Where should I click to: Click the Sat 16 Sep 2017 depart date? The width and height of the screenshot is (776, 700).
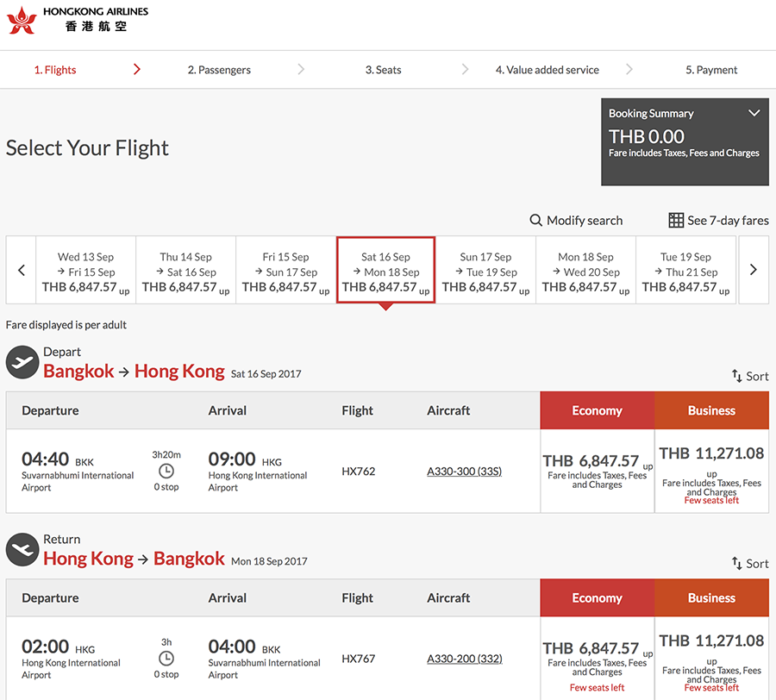pos(266,374)
